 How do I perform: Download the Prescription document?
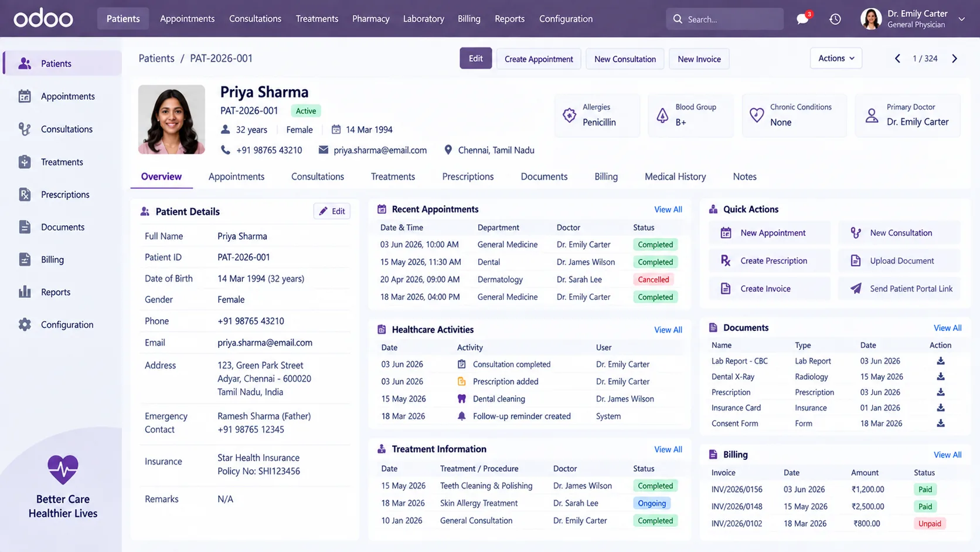point(941,392)
